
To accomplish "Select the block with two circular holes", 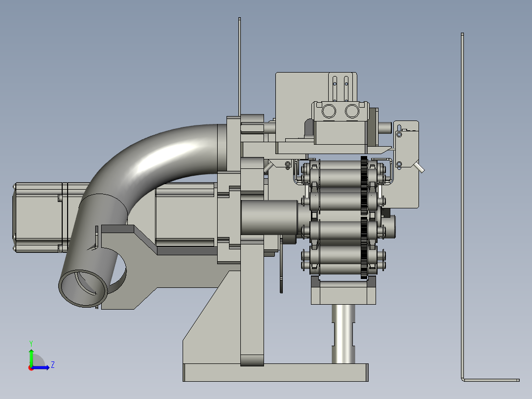I will tap(341, 111).
